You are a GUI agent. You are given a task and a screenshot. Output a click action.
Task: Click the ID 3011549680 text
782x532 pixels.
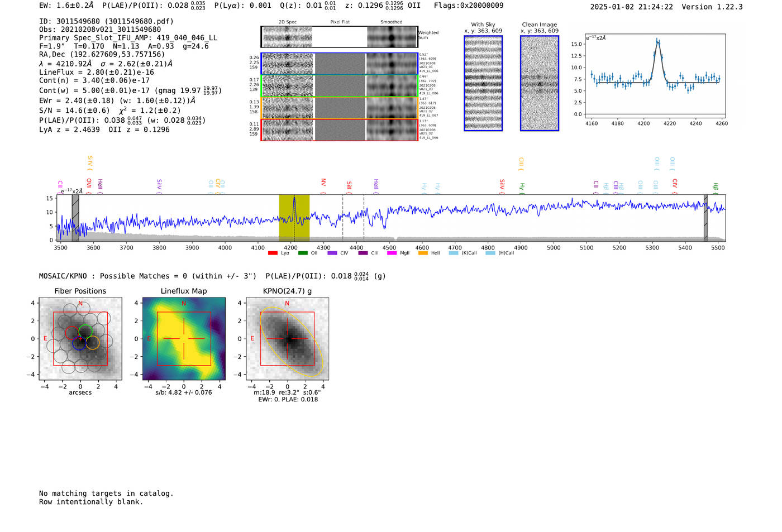107,21
